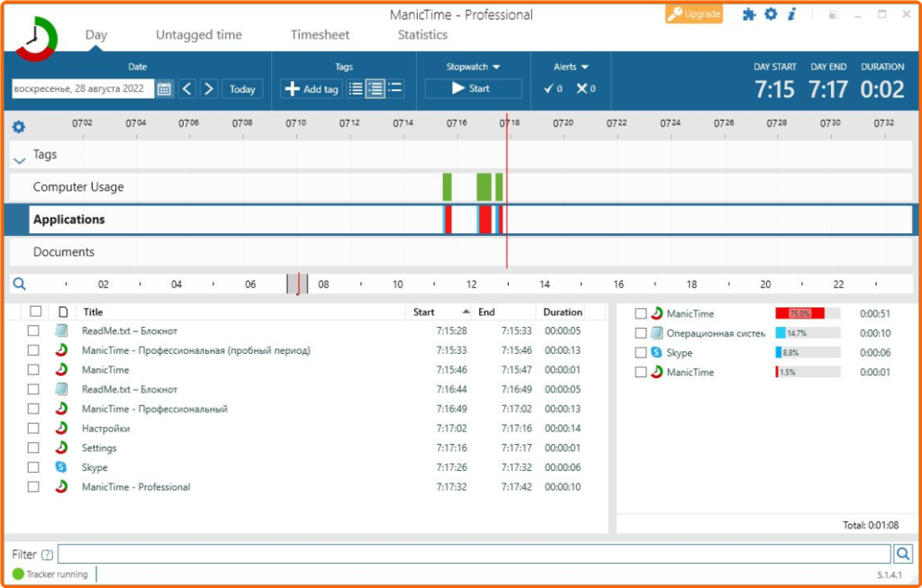
Task: Check the Skype row checkbox in list
Action: point(33,467)
